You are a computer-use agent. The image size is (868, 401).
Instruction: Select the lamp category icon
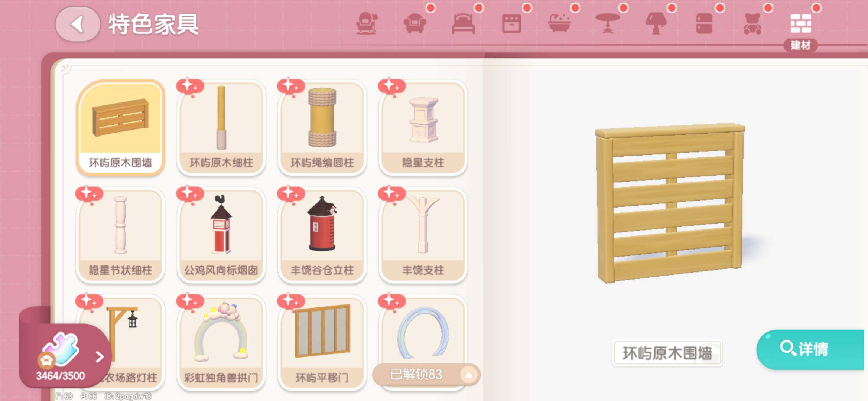[656, 24]
